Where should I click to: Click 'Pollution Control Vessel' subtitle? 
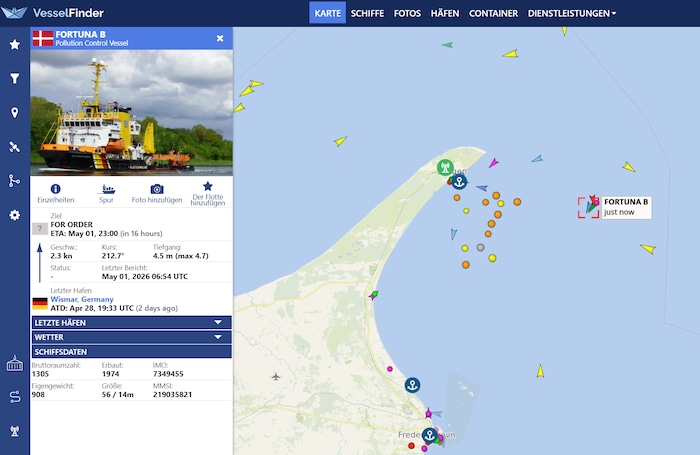click(x=92, y=43)
